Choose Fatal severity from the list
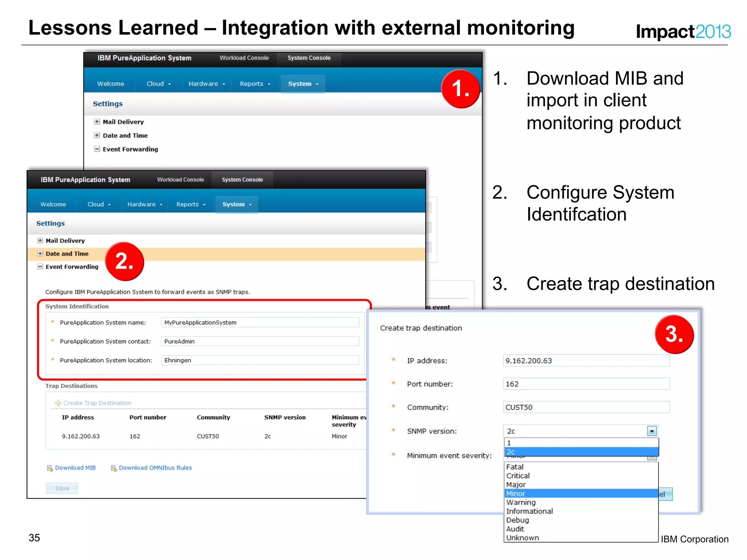The height and width of the screenshot is (560, 747). point(581,467)
